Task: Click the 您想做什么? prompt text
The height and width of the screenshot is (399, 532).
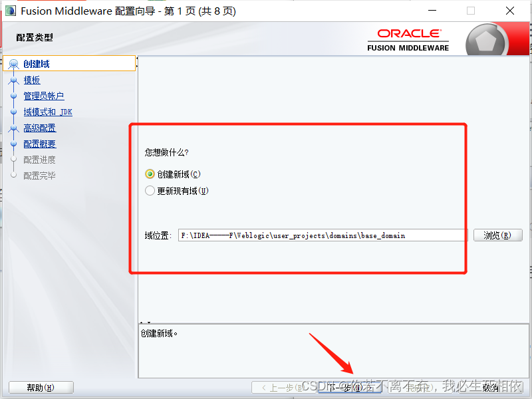Action: [167, 152]
